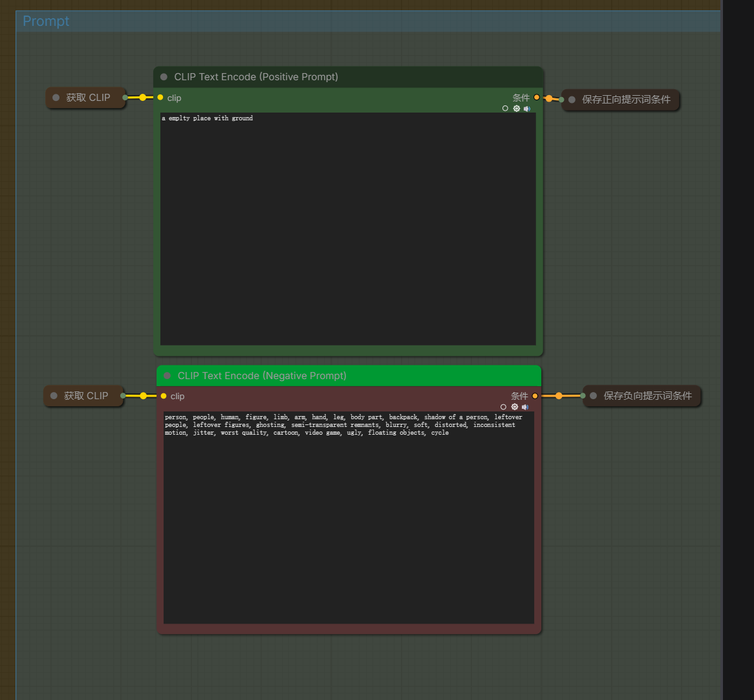The width and height of the screenshot is (754, 700).
Task: Click the negative prompt text box starting with 'person, people'
Action: tap(349, 518)
